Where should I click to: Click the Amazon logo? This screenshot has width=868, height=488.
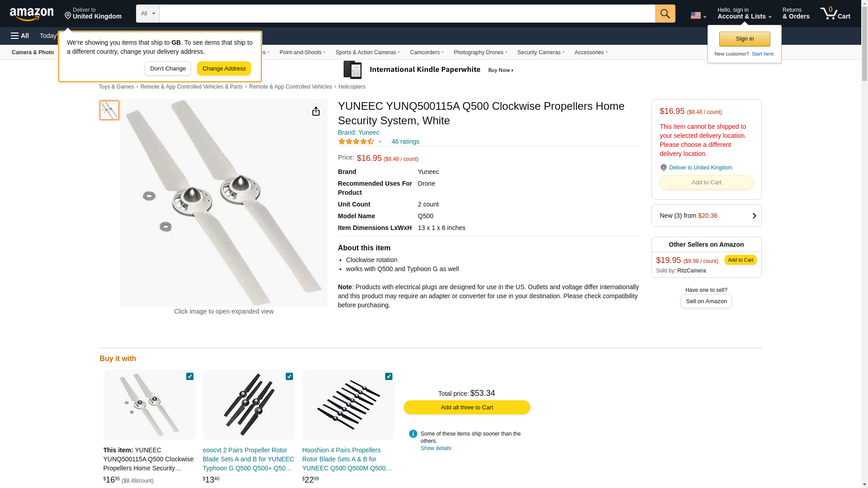(32, 14)
